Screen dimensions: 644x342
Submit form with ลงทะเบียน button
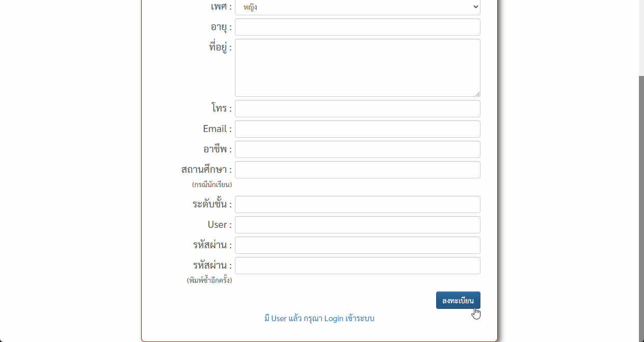tap(458, 300)
